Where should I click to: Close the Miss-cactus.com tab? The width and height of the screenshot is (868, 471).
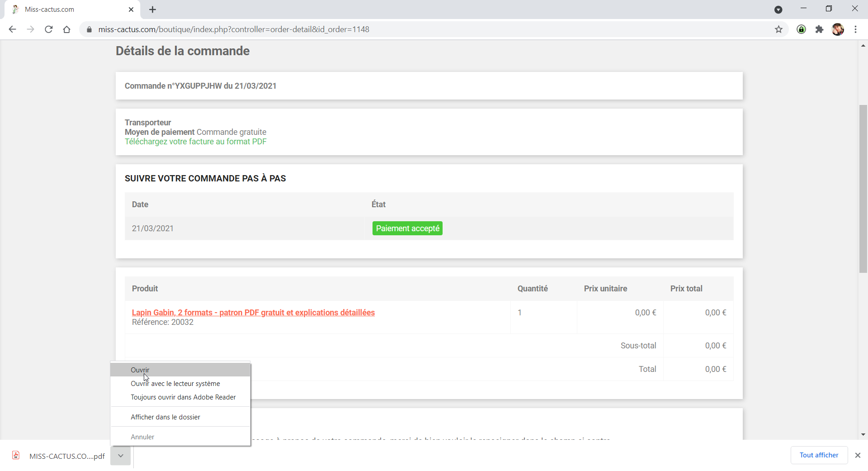click(x=131, y=10)
